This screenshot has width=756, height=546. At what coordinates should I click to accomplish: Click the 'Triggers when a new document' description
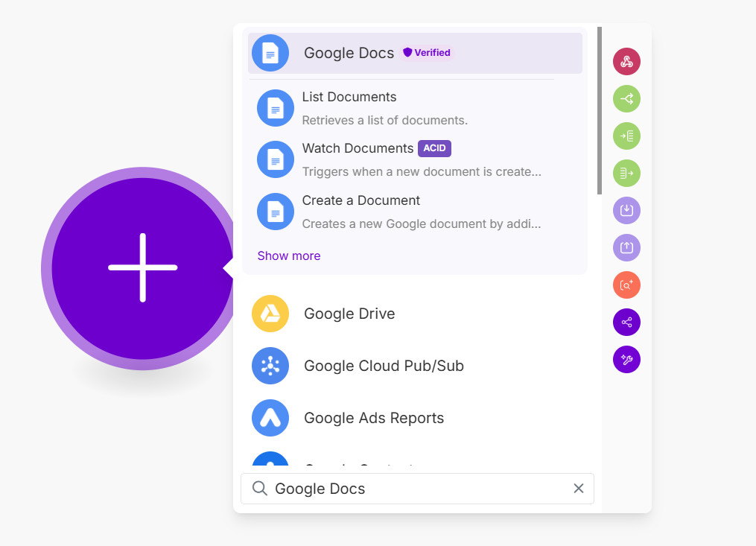coord(422,172)
